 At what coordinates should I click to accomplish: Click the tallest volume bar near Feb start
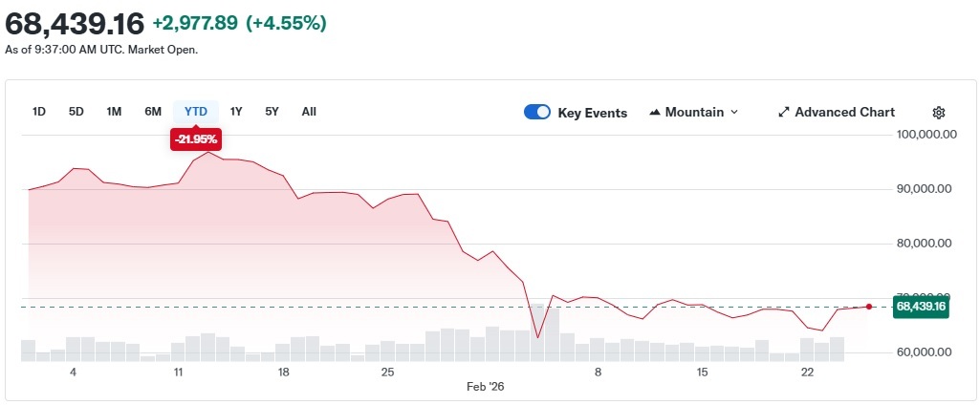(537, 332)
